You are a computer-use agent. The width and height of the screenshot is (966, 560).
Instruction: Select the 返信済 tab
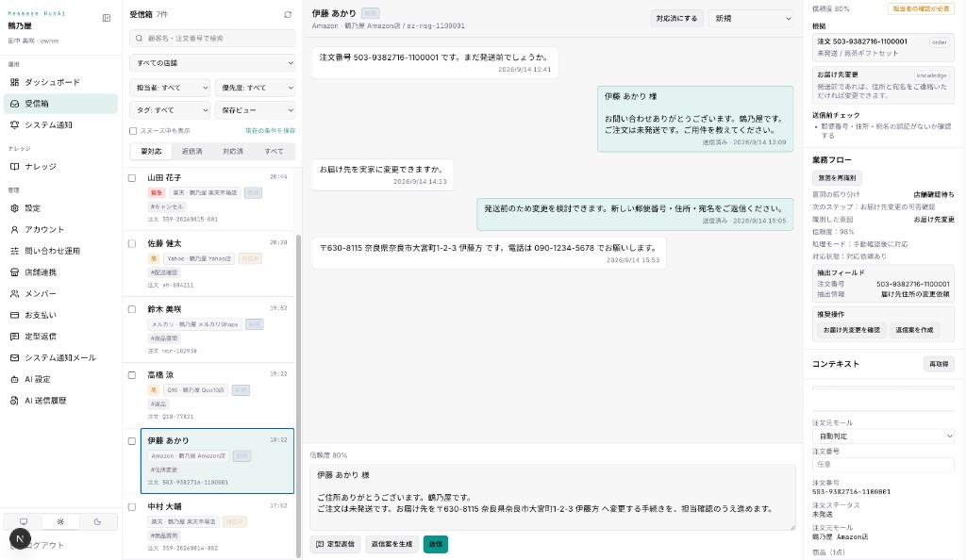point(192,152)
